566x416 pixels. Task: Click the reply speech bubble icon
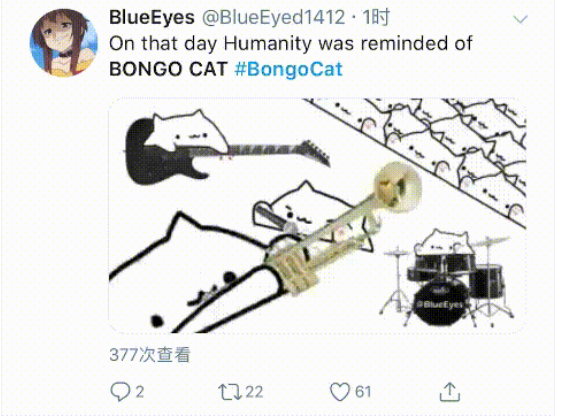click(120, 391)
